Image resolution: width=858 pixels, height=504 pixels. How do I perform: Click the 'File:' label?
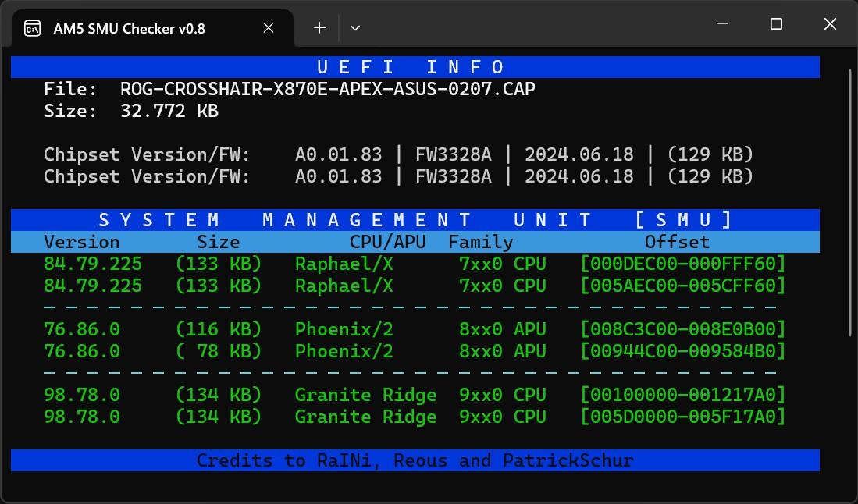70,89
